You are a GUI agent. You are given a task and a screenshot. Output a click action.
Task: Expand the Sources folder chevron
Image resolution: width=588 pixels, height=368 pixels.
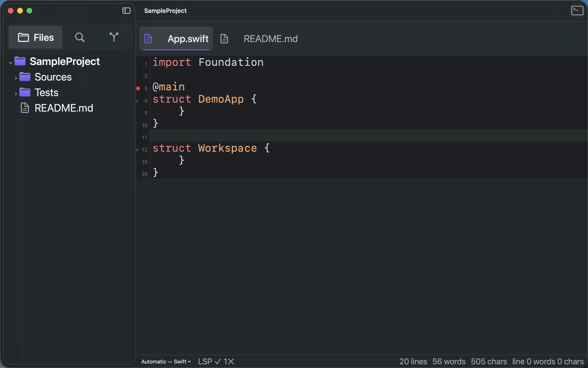click(16, 78)
